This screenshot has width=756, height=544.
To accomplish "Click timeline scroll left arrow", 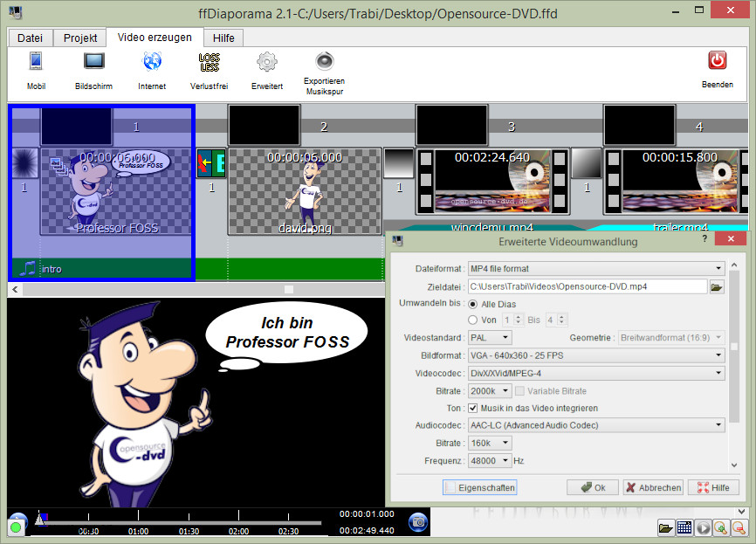I will (x=15, y=289).
